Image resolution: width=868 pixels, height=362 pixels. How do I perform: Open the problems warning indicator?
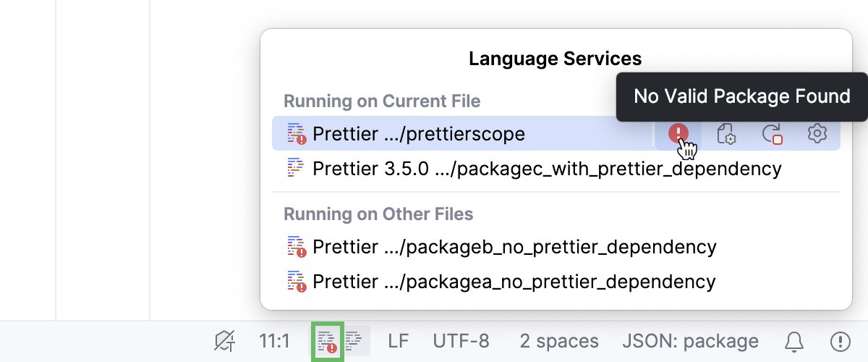840,341
